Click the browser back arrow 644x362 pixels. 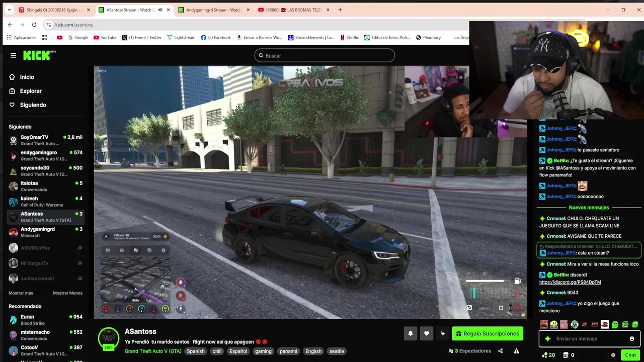click(x=10, y=25)
